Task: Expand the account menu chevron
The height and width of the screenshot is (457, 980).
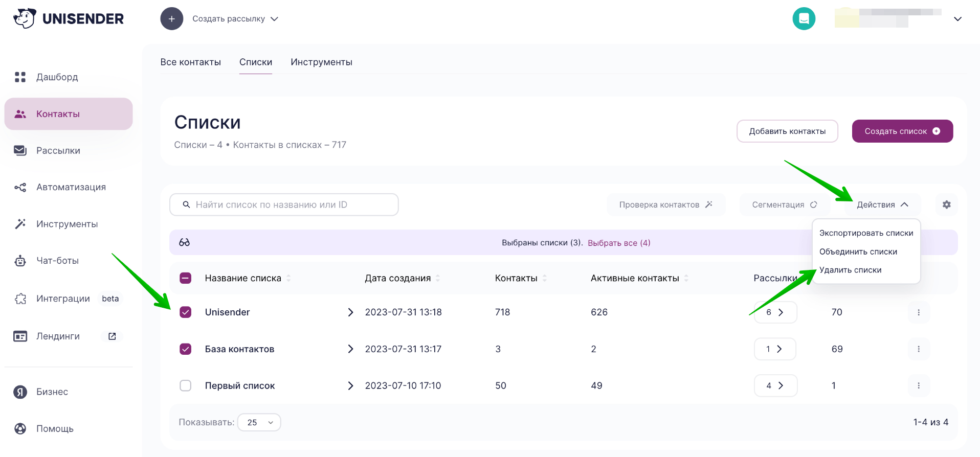Action: point(958,19)
